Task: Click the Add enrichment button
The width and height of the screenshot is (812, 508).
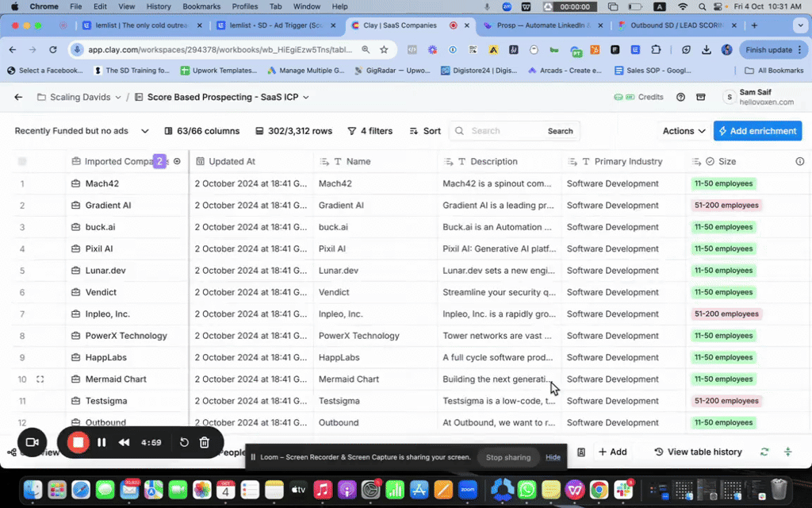Action: 757,131
